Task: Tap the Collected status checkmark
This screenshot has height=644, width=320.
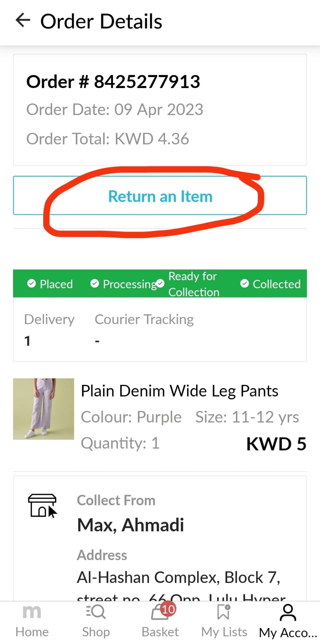Action: 245,284
